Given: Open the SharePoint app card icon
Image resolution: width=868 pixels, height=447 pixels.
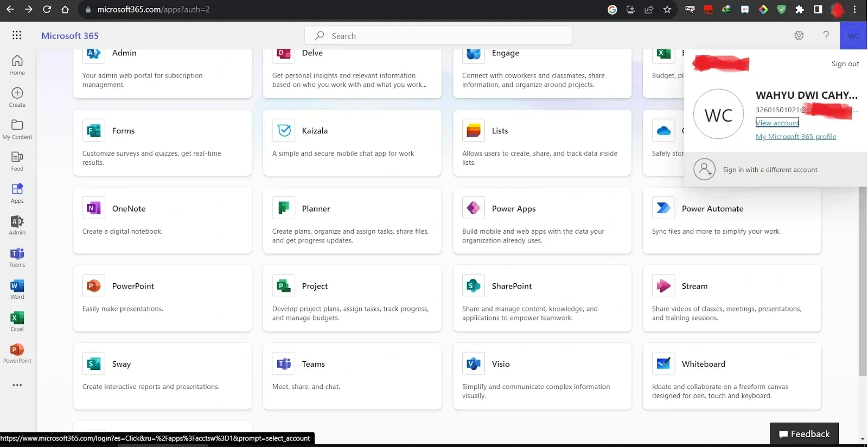Looking at the screenshot, I should (x=474, y=286).
